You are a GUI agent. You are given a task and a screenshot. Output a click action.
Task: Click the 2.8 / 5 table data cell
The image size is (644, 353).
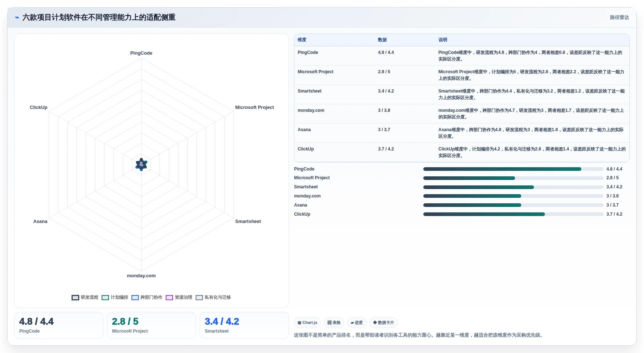[x=384, y=72]
